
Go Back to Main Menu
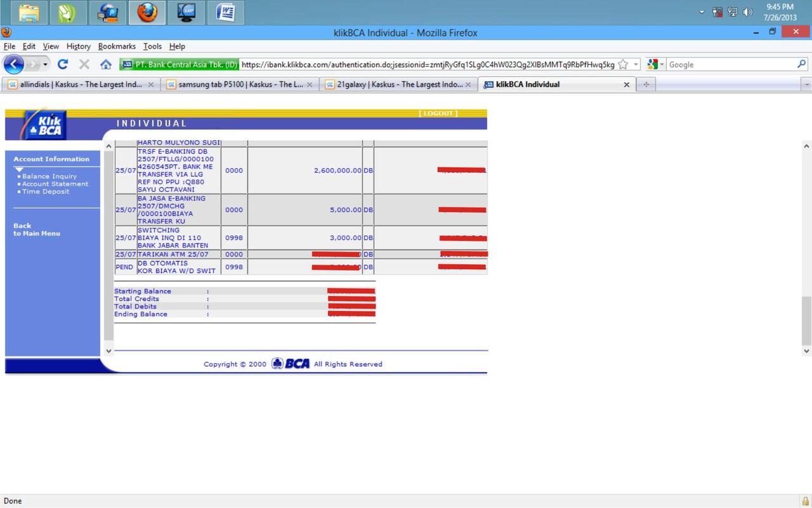tap(37, 230)
